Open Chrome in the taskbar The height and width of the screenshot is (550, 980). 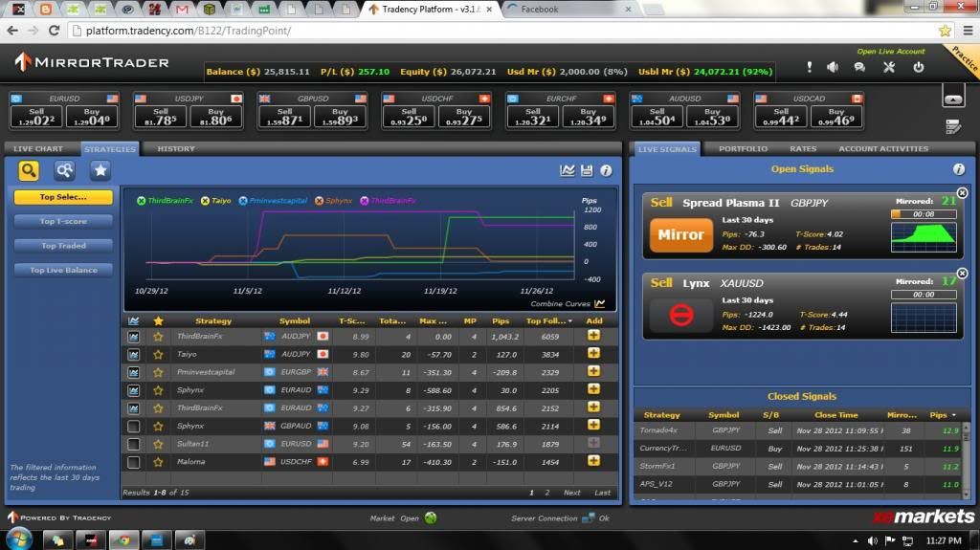tap(124, 540)
